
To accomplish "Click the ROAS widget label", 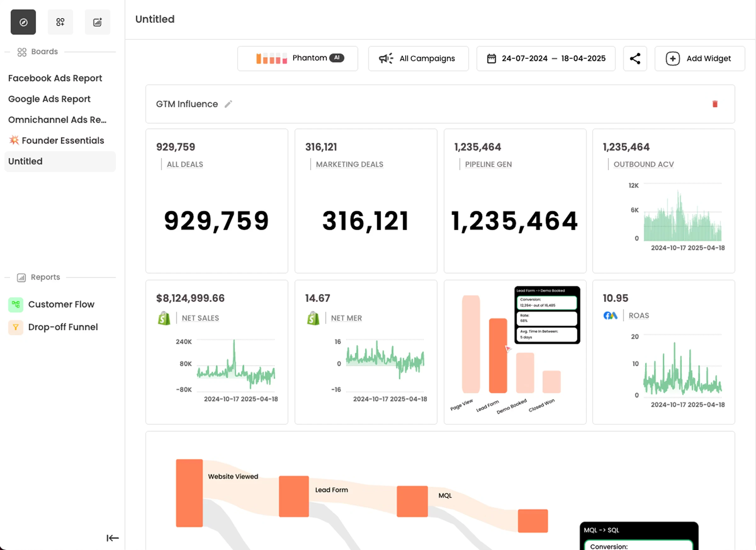I will (x=638, y=316).
